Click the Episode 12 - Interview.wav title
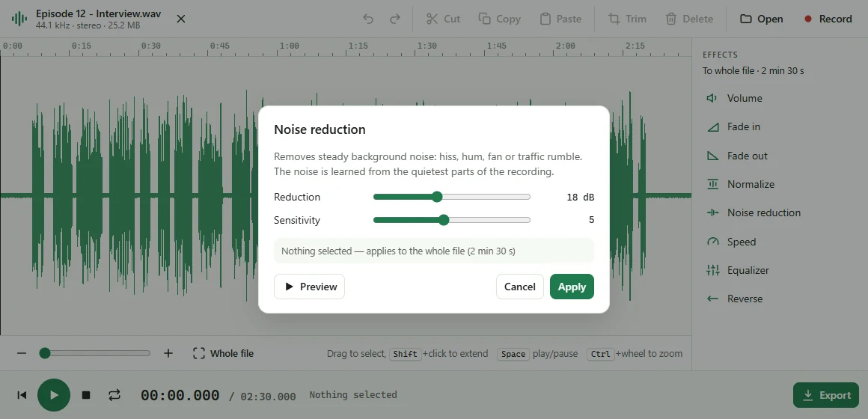The width and height of the screenshot is (868, 419). tap(99, 13)
